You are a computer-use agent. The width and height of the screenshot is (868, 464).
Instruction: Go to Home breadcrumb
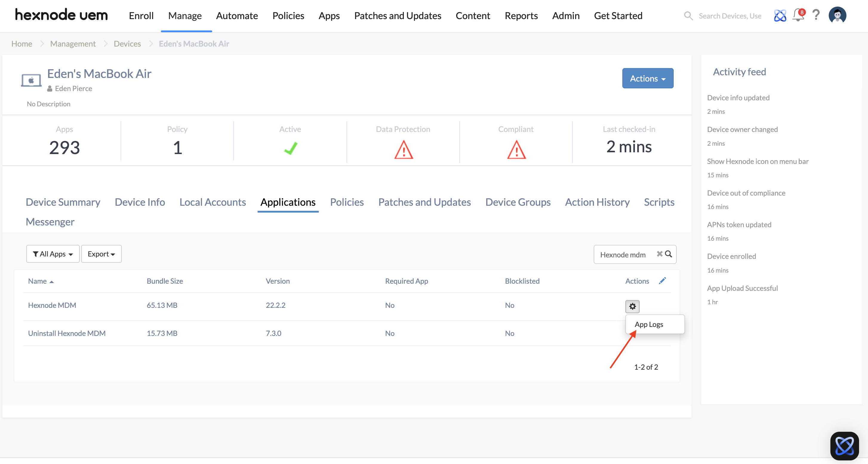21,44
